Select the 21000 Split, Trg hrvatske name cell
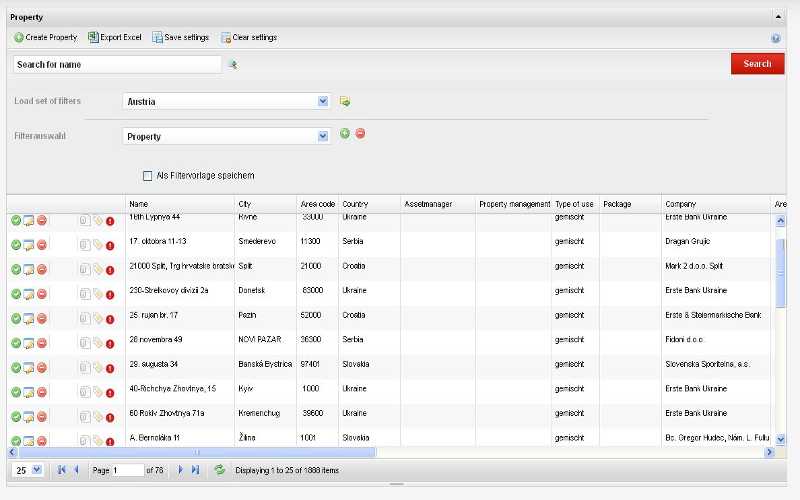 tap(180, 266)
